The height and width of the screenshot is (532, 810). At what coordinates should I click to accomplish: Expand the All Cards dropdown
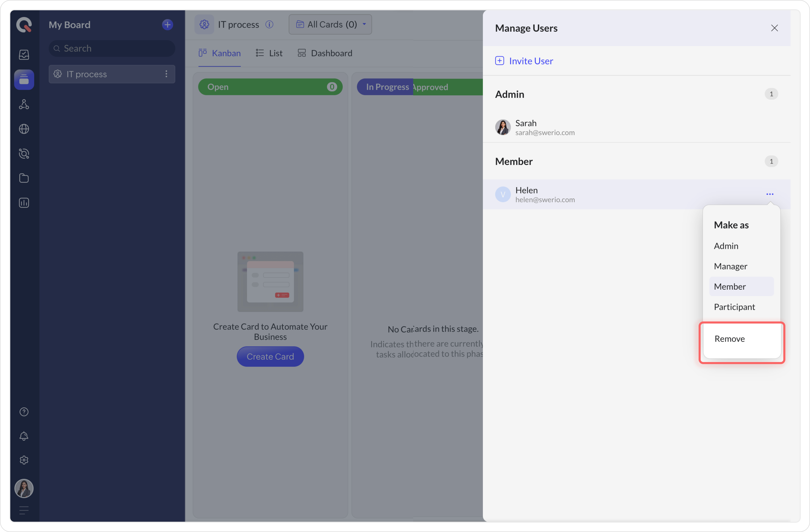pos(330,24)
